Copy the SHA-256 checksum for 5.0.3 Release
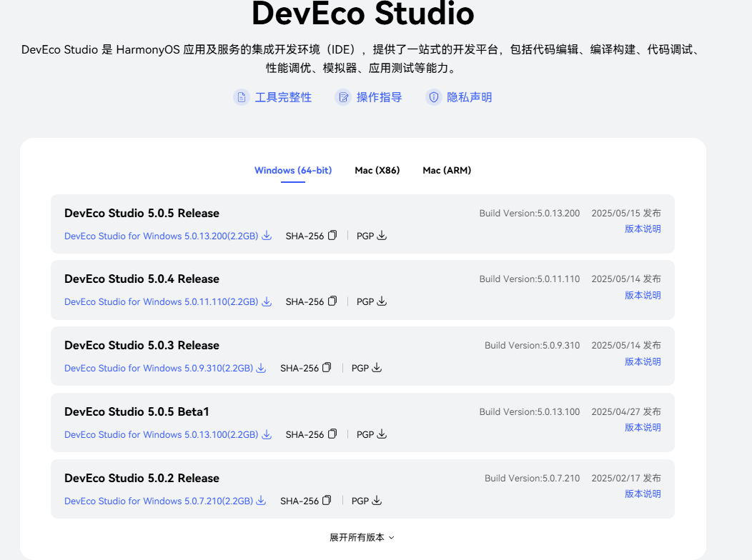The image size is (752, 560). [x=327, y=367]
